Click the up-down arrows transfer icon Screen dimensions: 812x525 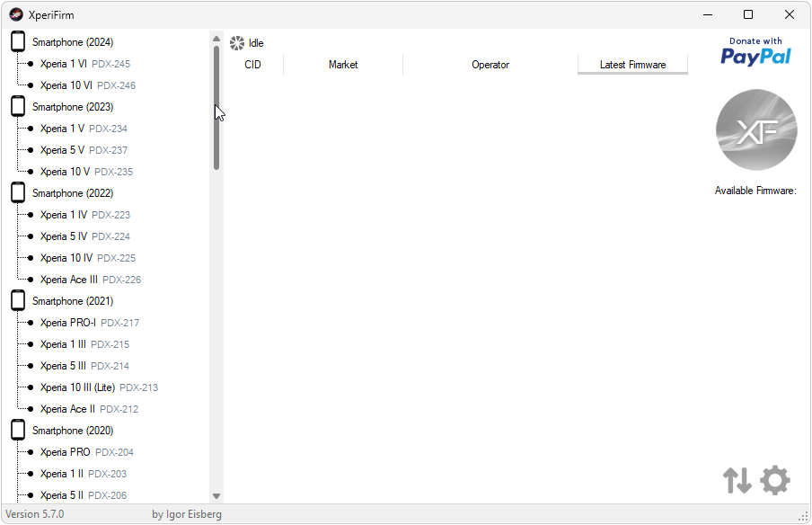coord(737,480)
